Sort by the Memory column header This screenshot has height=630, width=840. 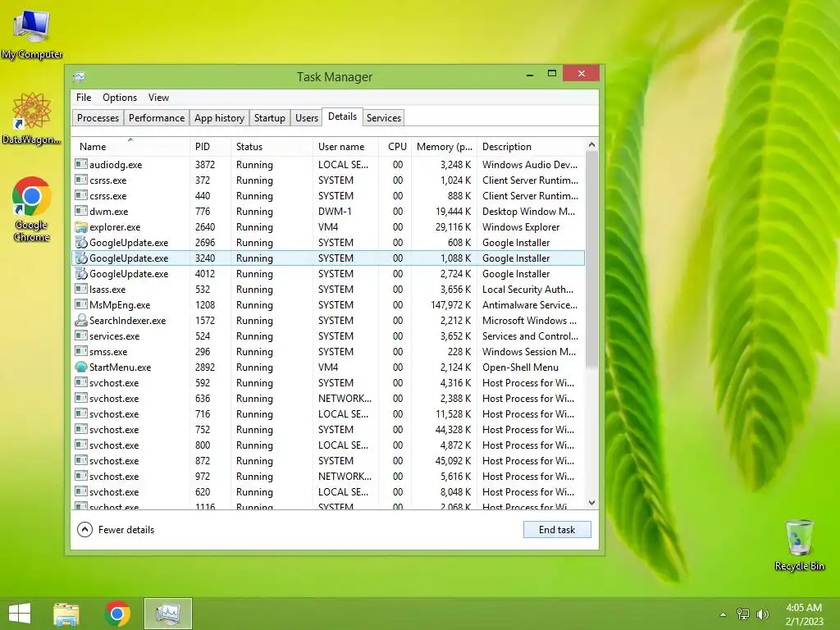[x=444, y=146]
